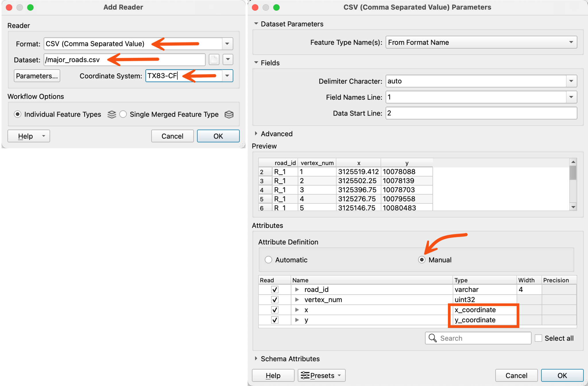Expand the x attribute row arrow
The height and width of the screenshot is (386, 588).
[x=297, y=310]
